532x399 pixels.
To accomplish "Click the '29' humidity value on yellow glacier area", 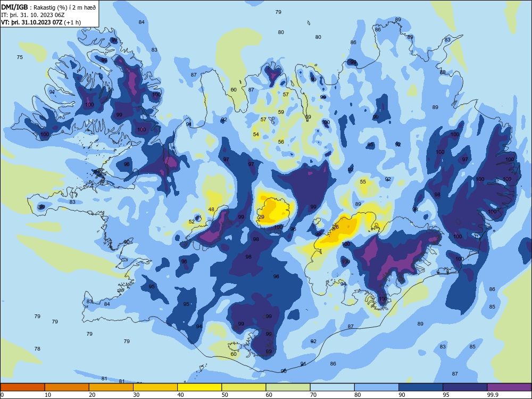I will tap(261, 217).
